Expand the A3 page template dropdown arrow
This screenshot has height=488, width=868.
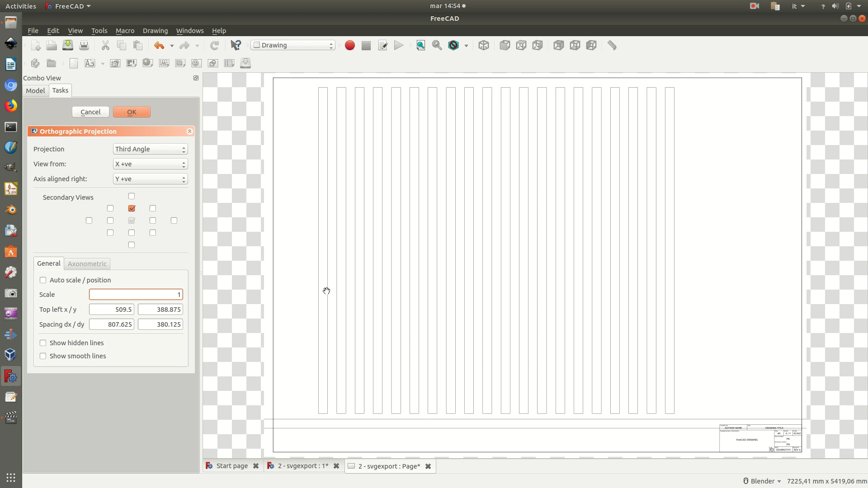(x=103, y=64)
